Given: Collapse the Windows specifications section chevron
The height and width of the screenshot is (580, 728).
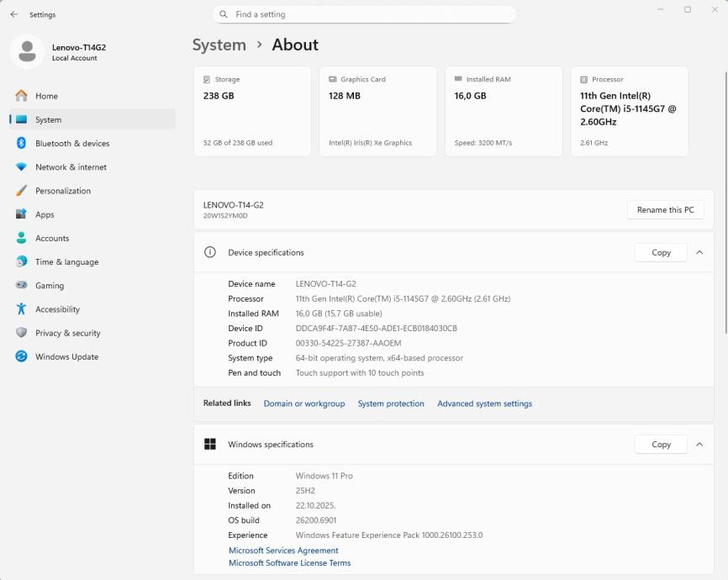Looking at the screenshot, I should 699,444.
